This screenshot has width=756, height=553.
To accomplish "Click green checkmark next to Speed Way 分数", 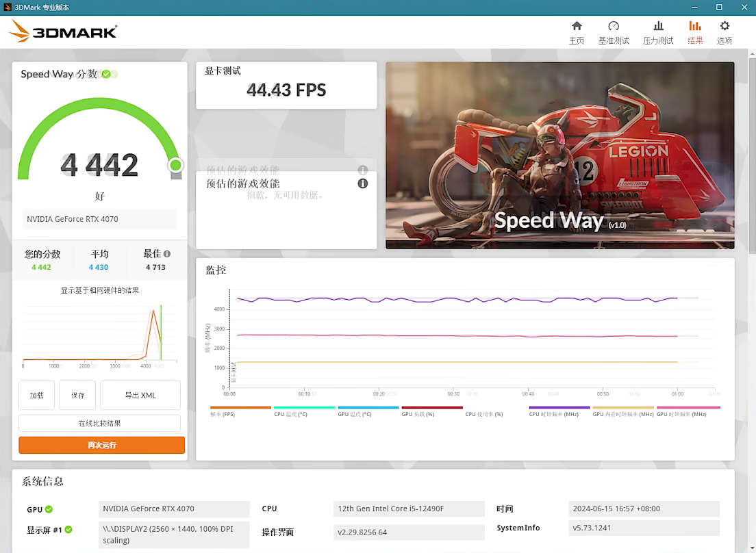I will click(x=106, y=74).
